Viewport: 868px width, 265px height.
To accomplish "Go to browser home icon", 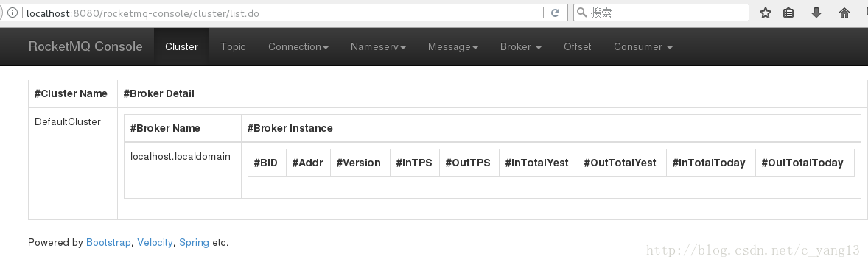I will 844,13.
